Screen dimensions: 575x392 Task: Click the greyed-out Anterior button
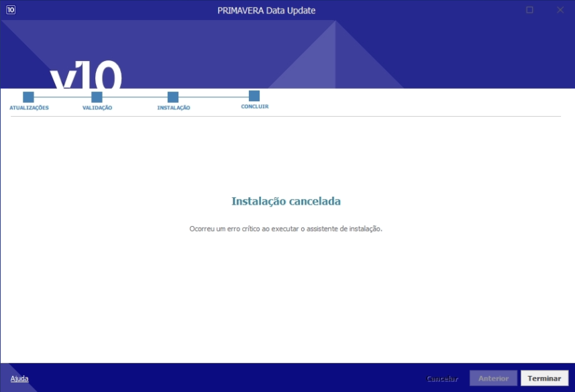[x=493, y=379]
